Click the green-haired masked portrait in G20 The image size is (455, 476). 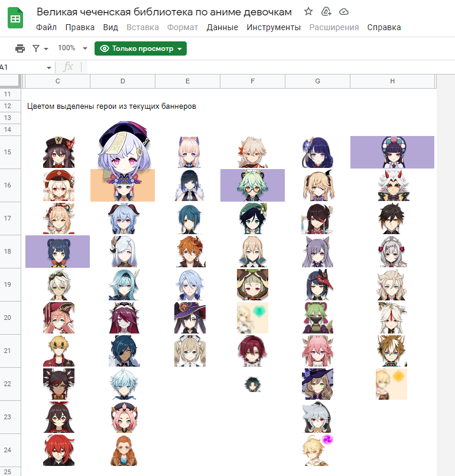(317, 318)
